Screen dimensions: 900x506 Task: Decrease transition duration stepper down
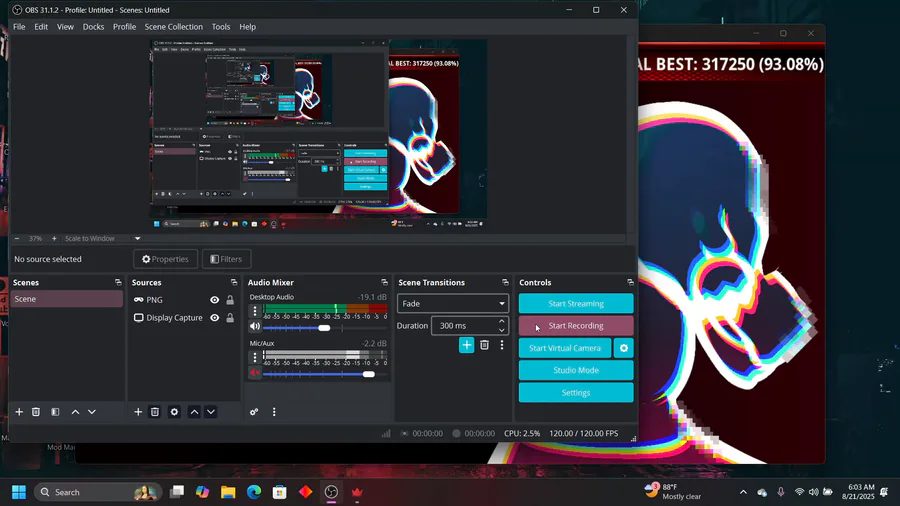[x=502, y=330]
